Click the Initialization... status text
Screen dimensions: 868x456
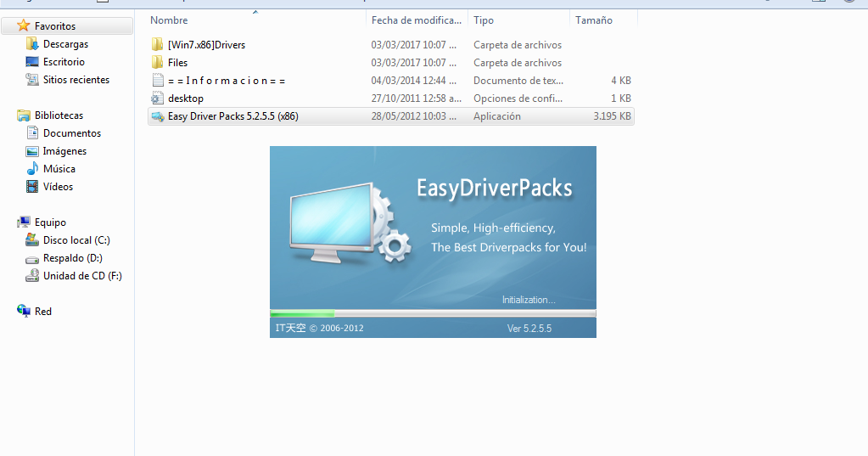528,300
